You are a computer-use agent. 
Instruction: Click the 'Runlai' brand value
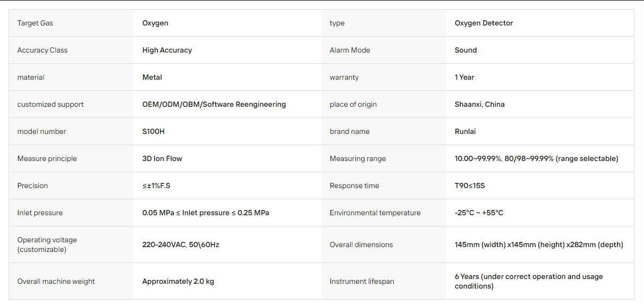tap(466, 131)
